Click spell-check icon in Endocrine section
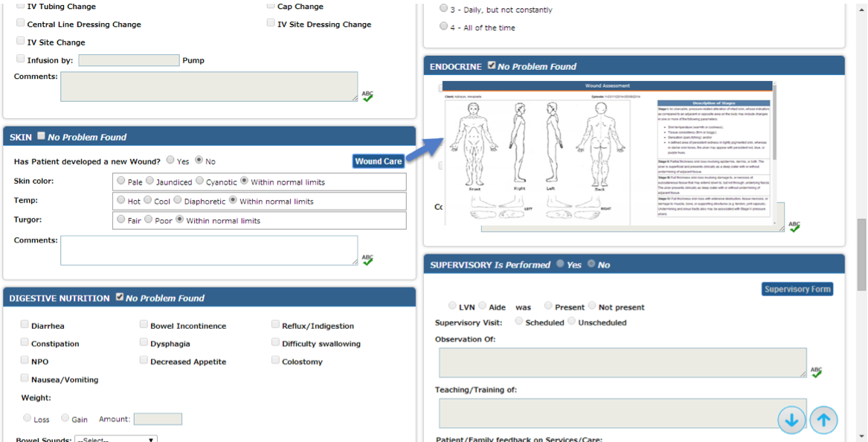This screenshot has height=442, width=868. point(794,226)
